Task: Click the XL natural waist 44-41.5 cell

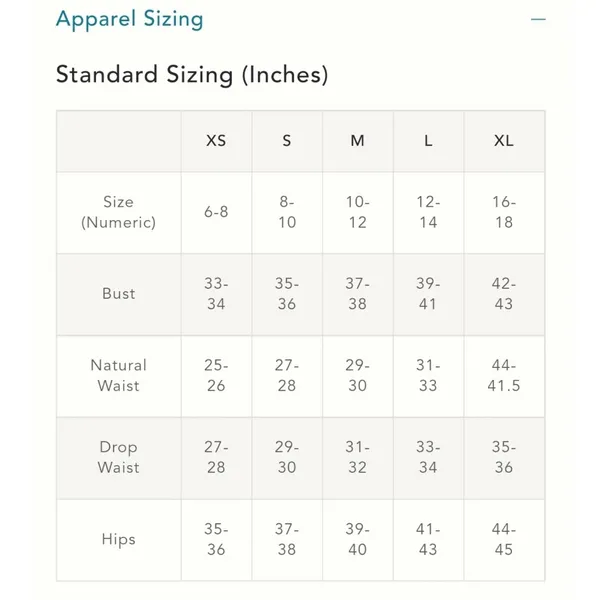Action: click(504, 376)
